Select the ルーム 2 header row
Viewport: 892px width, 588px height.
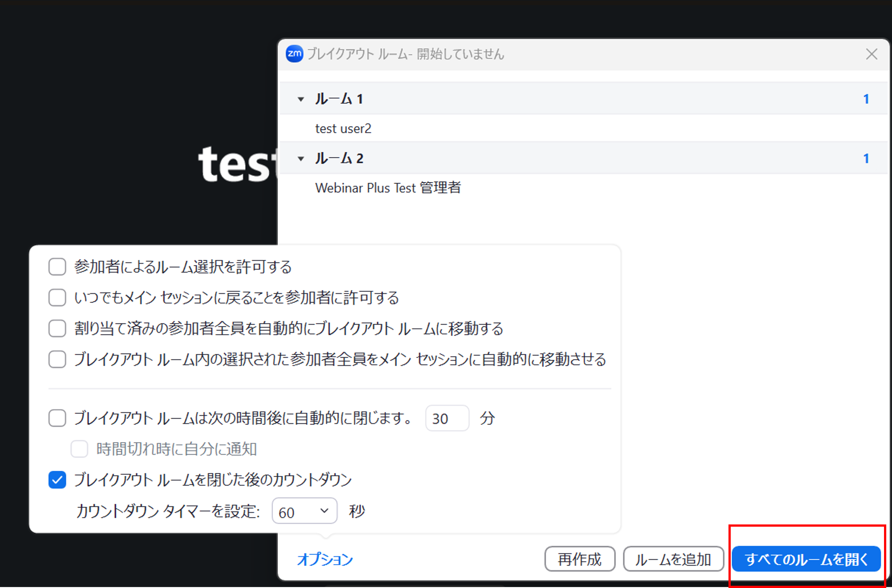coord(584,158)
